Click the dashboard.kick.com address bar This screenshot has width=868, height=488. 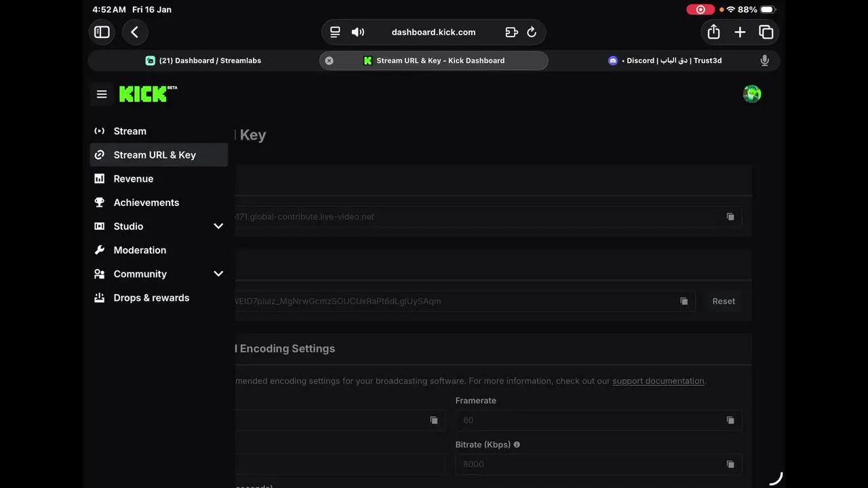coord(433,32)
